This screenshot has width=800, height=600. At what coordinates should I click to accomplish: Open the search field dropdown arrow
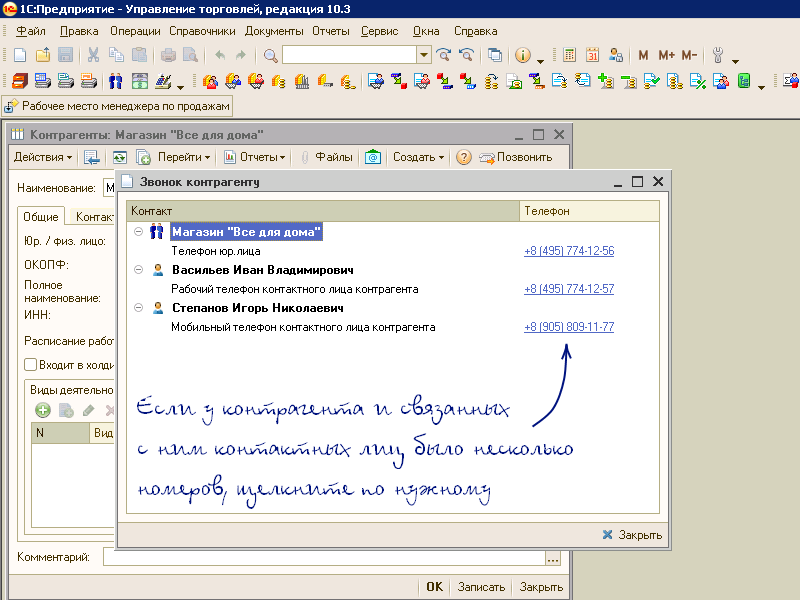pyautogui.click(x=423, y=55)
